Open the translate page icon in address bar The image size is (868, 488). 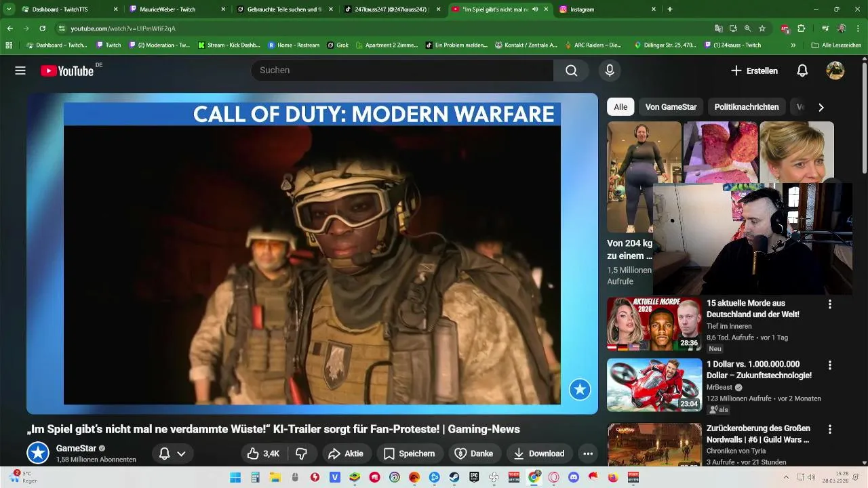719,28
